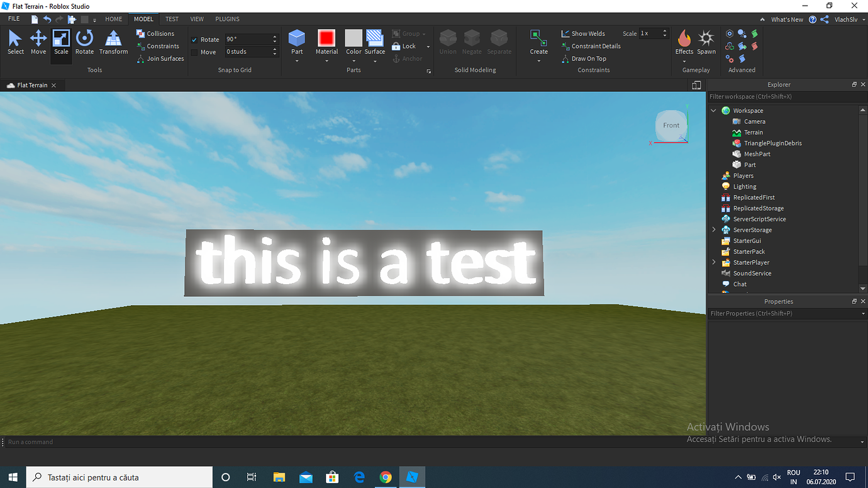
Task: Switch to the TEST ribbon tab
Action: (x=172, y=19)
